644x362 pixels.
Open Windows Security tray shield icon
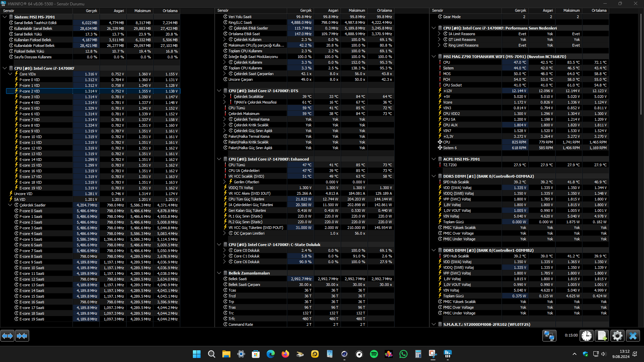point(586,354)
